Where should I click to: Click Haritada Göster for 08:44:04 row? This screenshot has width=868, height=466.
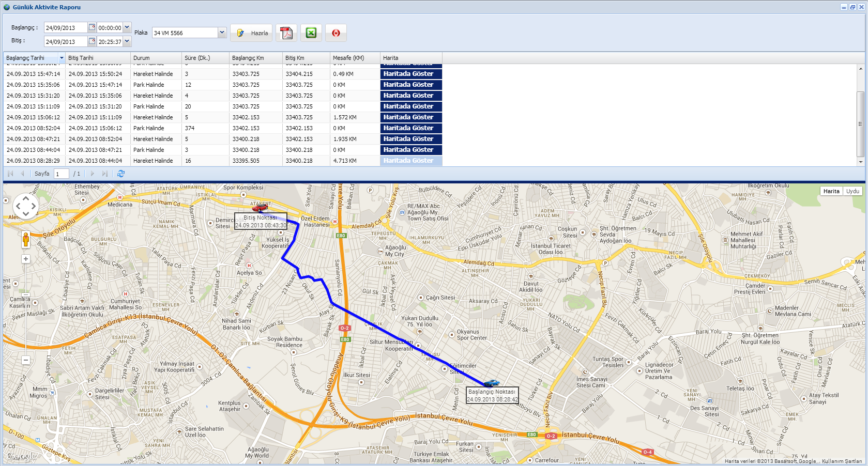(x=411, y=150)
